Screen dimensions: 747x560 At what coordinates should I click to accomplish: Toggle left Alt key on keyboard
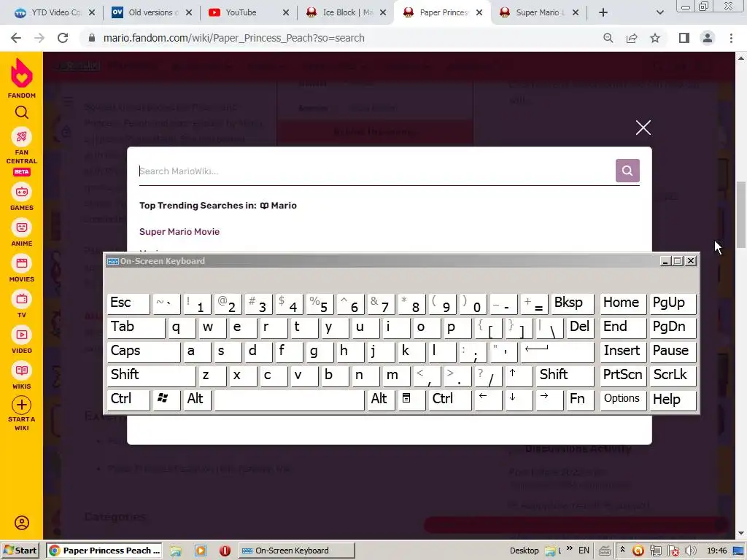tap(197, 399)
